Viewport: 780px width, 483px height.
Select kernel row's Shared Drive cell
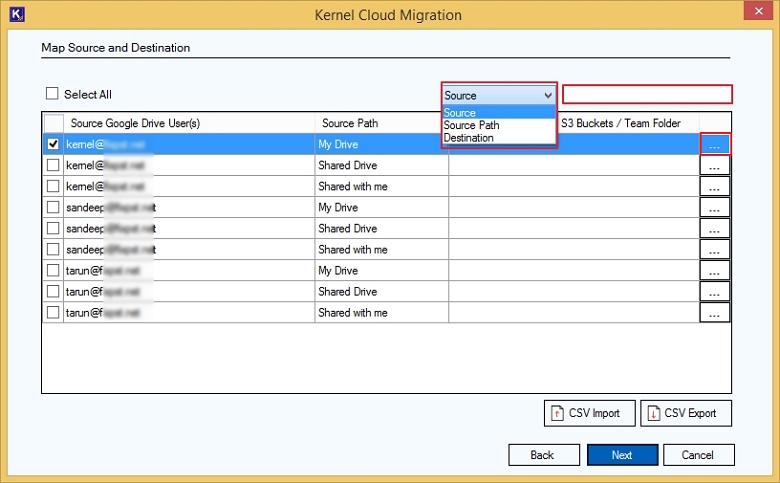point(382,165)
